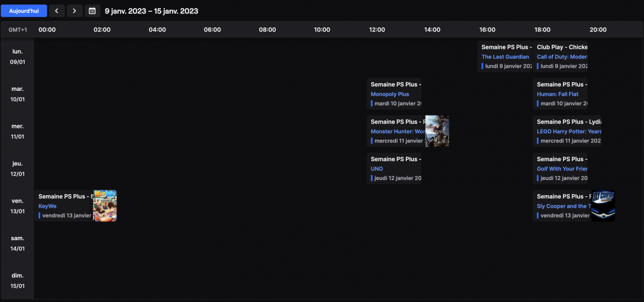Select the jeu. 12/01 day row header

tap(17, 169)
